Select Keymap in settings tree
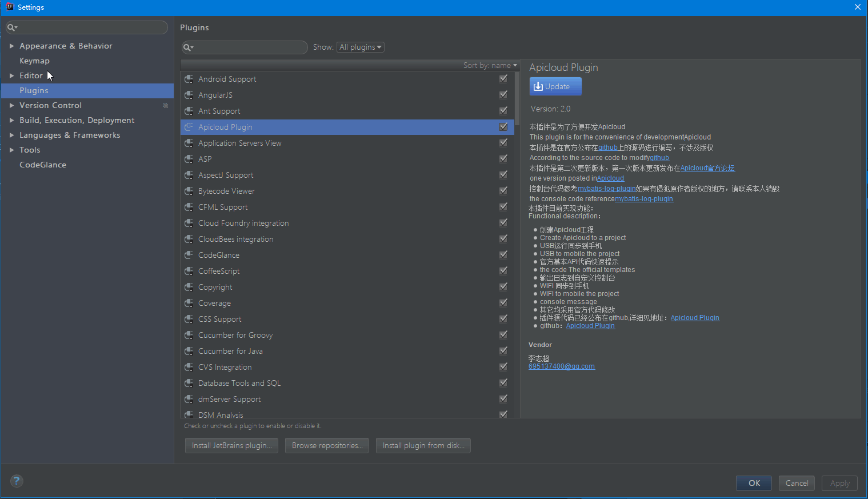 point(34,61)
